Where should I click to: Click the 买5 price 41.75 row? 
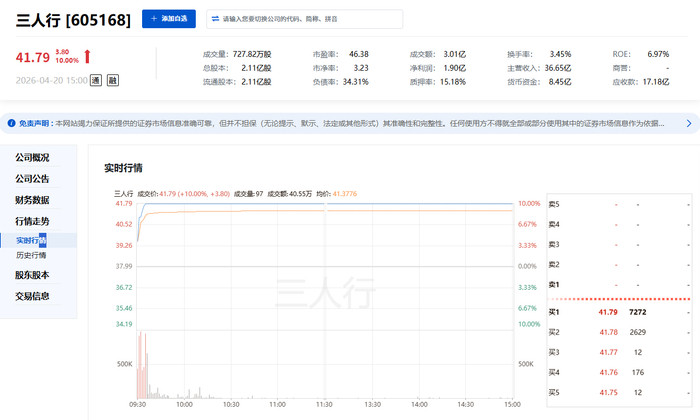[608, 392]
